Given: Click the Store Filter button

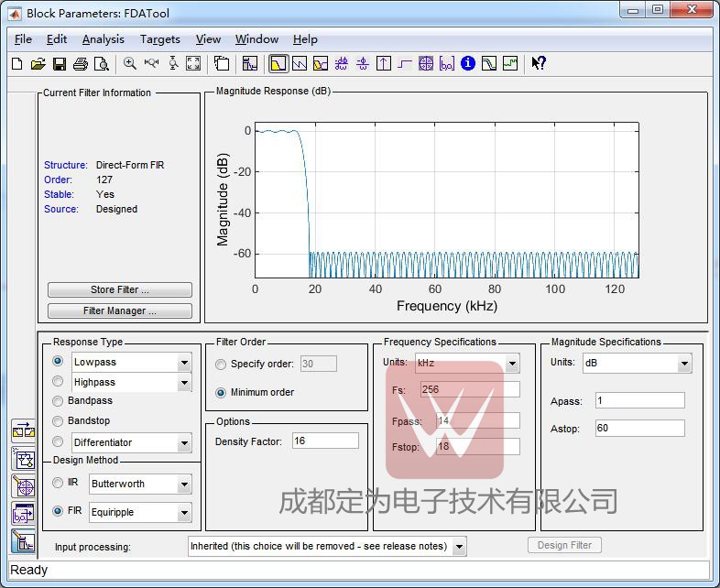Looking at the screenshot, I should pos(120,289).
